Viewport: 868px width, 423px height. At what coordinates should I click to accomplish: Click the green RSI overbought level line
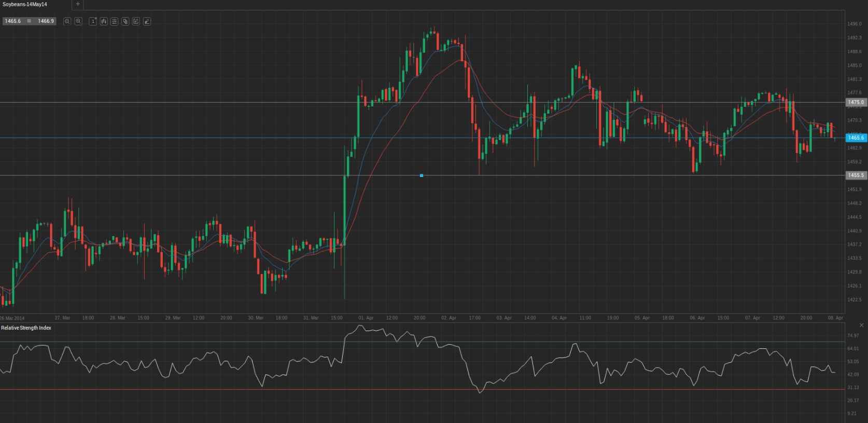point(207,342)
